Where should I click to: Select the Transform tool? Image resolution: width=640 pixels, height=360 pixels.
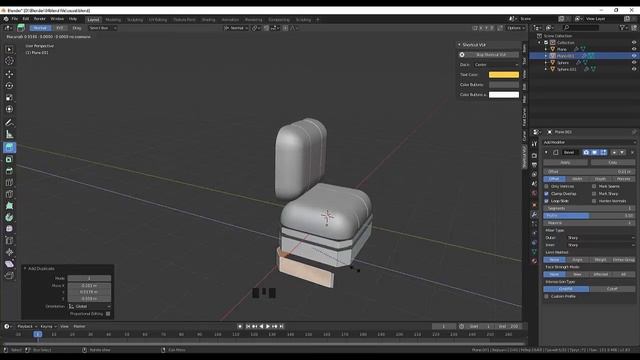[9, 109]
